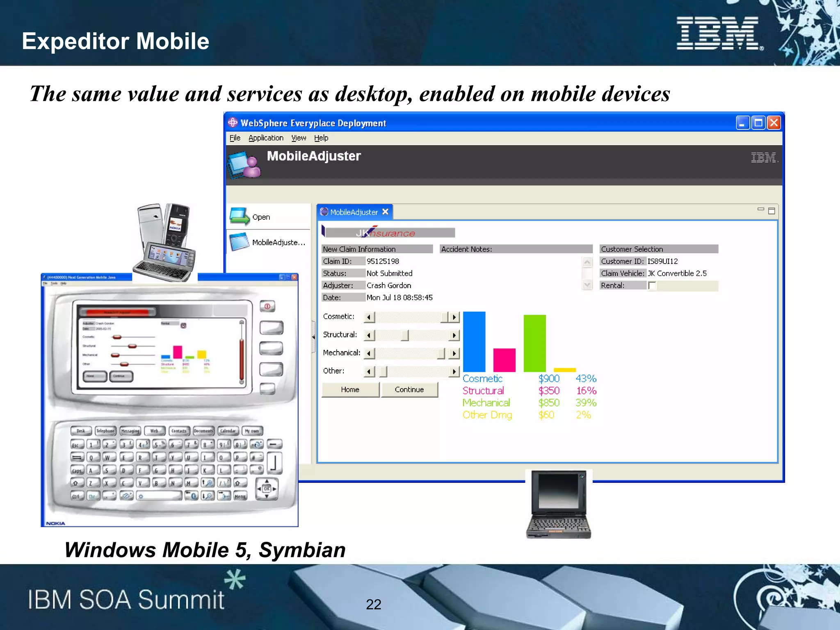
Task: Click the WebSphere Everyplace Deployment title icon
Action: (x=233, y=123)
